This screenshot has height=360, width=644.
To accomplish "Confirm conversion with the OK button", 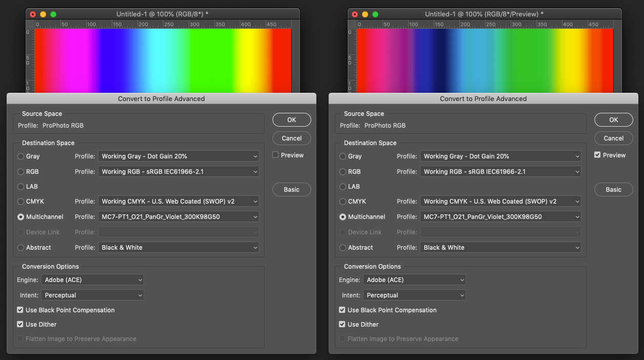I will coord(291,119).
